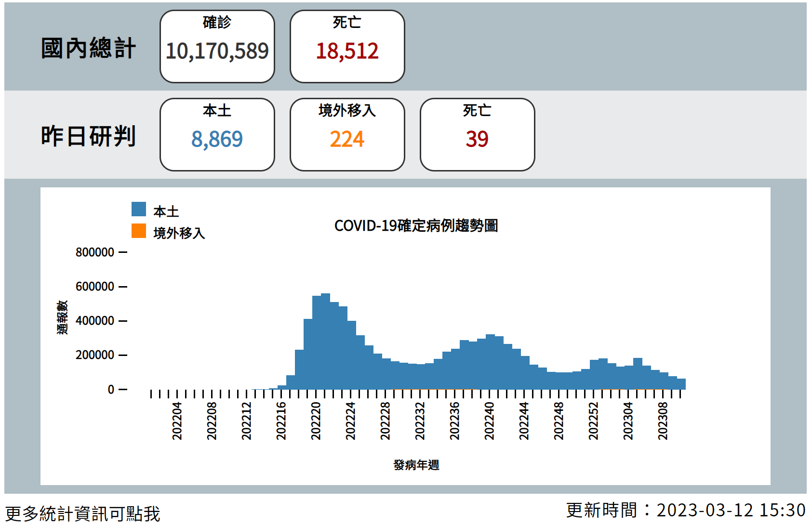Click the 發病年週 x-axis title
Image resolution: width=812 pixels, height=526 pixels.
(416, 465)
